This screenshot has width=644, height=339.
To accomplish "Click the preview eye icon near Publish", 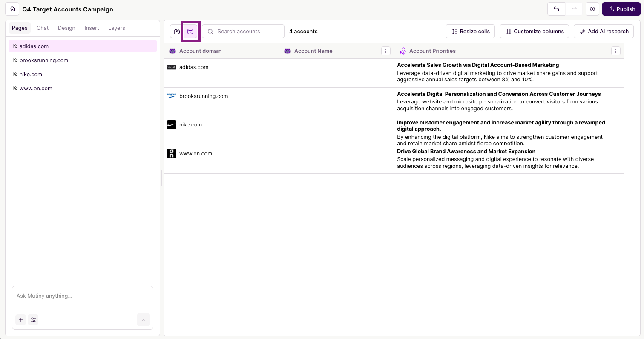I will [x=592, y=9].
